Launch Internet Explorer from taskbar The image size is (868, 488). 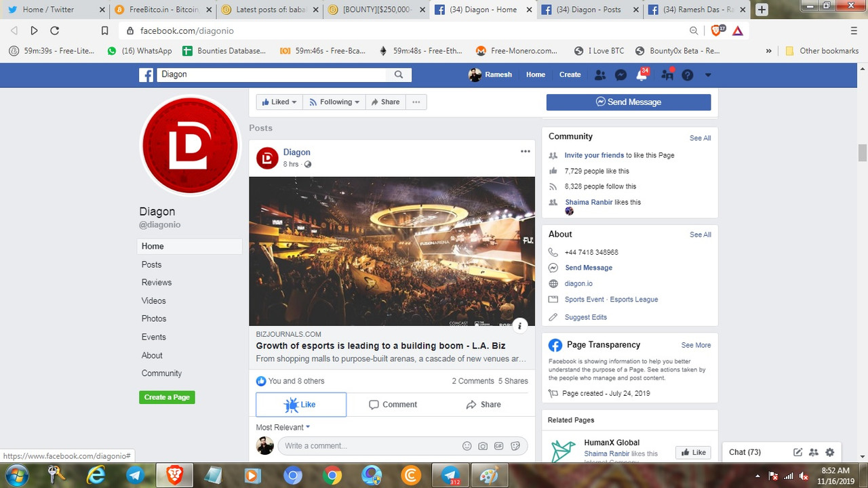pyautogui.click(x=96, y=475)
